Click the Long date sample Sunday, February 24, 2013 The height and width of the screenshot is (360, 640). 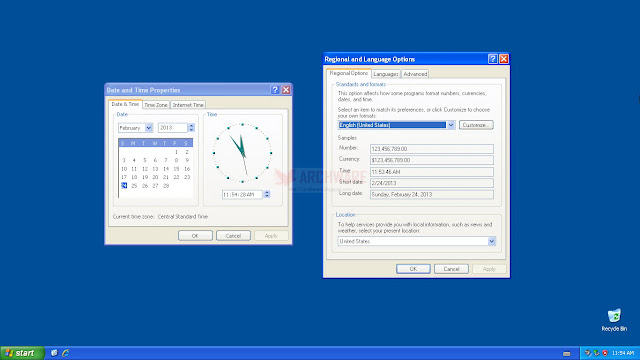click(432, 195)
